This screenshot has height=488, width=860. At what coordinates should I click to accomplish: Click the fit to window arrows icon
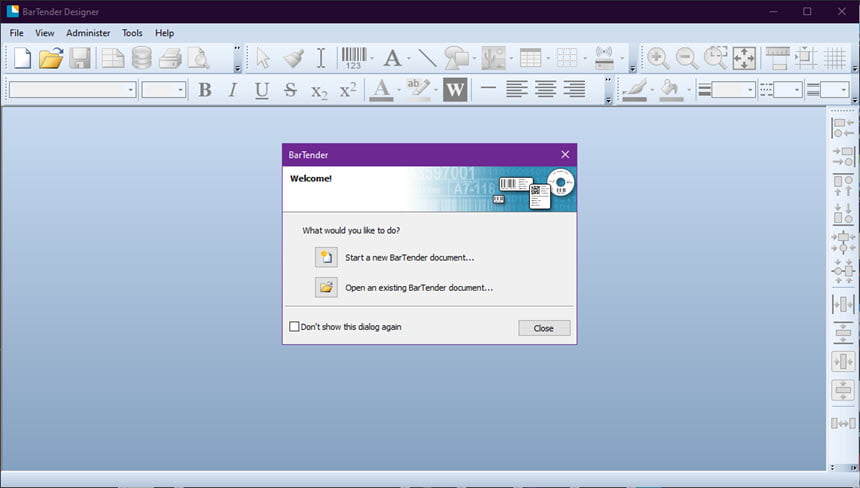744,58
